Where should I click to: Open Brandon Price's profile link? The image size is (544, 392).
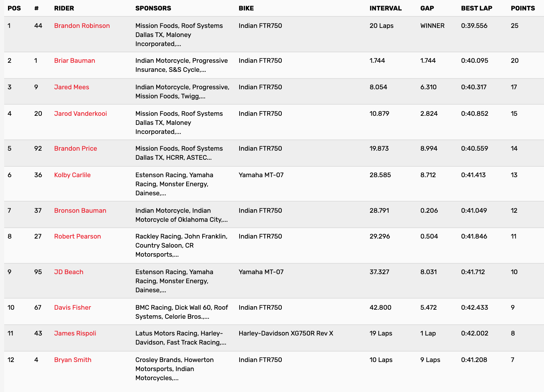pyautogui.click(x=76, y=149)
